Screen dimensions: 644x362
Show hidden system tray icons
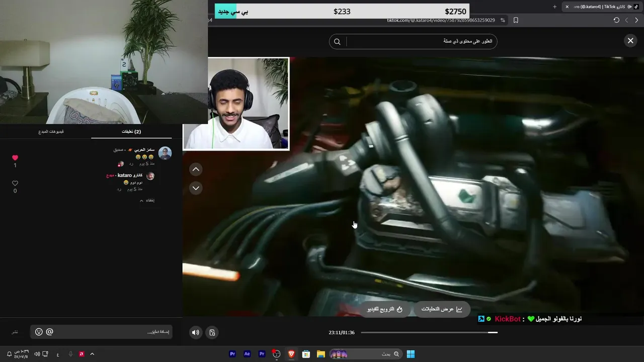pyautogui.click(x=92, y=354)
